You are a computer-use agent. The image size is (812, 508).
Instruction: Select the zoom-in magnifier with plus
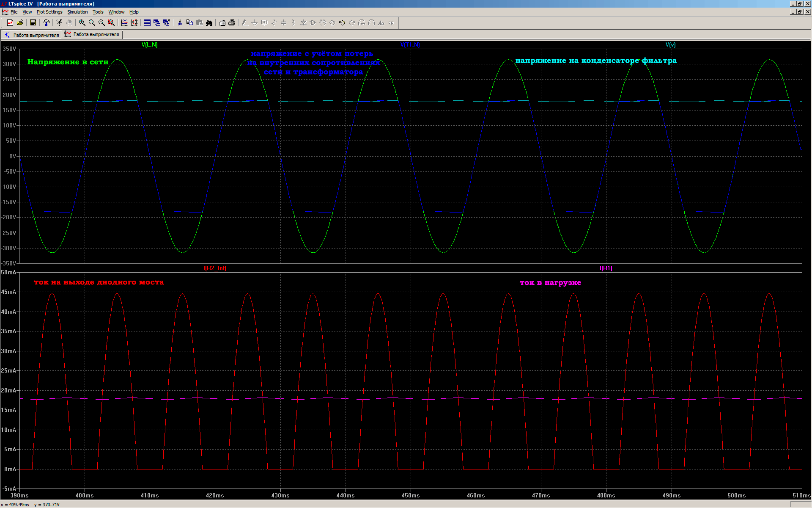click(82, 23)
